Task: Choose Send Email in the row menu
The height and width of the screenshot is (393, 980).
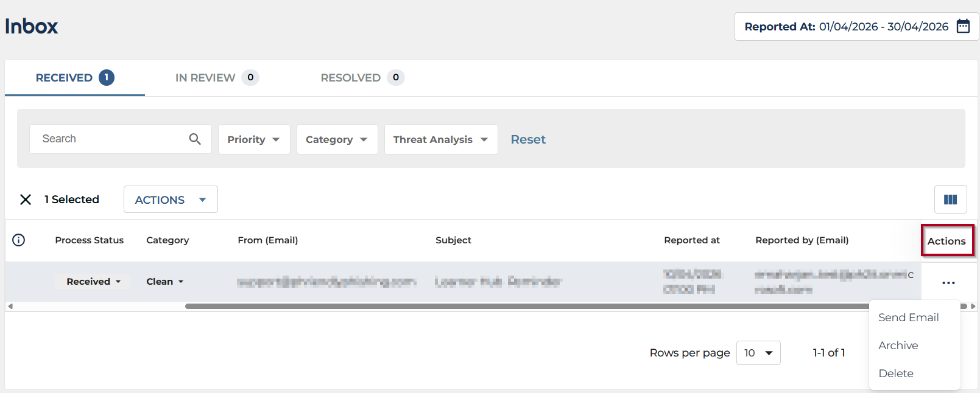Action: click(908, 318)
